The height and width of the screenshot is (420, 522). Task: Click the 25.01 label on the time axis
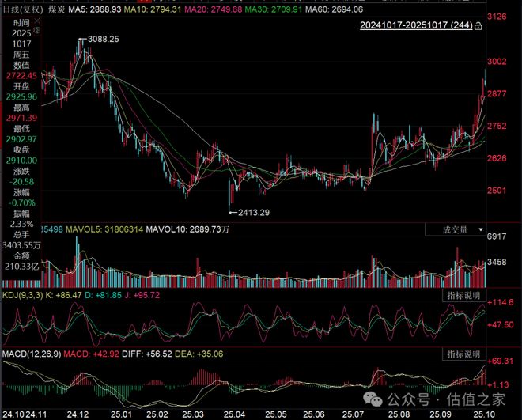(x=121, y=414)
